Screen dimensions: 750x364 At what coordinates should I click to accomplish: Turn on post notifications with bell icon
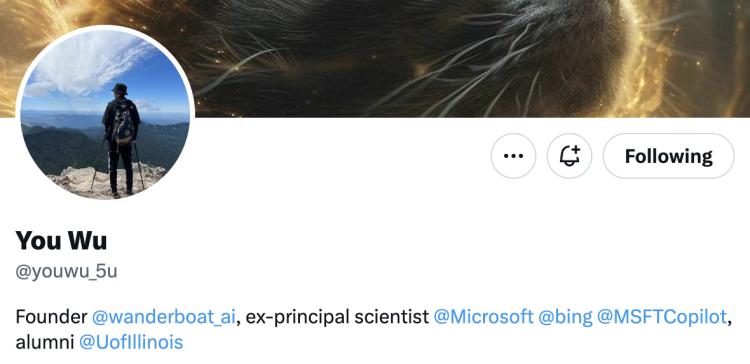click(x=569, y=156)
